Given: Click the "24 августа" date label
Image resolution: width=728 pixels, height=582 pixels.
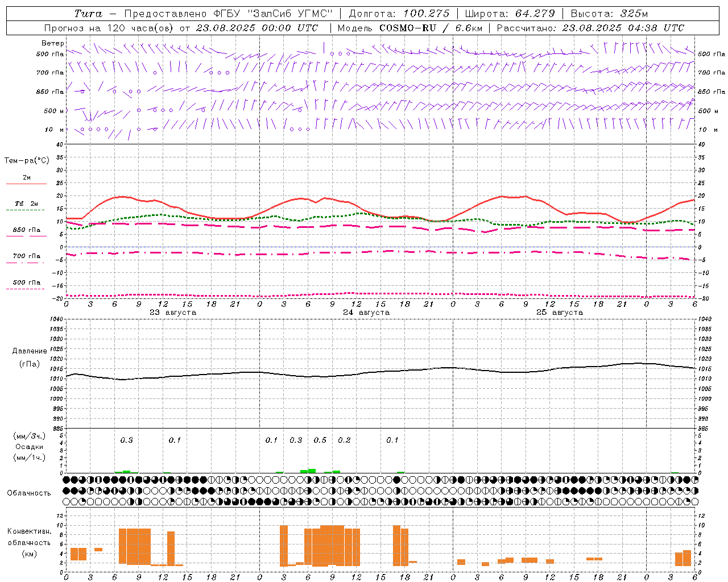Looking at the screenshot, I should click(x=366, y=313).
